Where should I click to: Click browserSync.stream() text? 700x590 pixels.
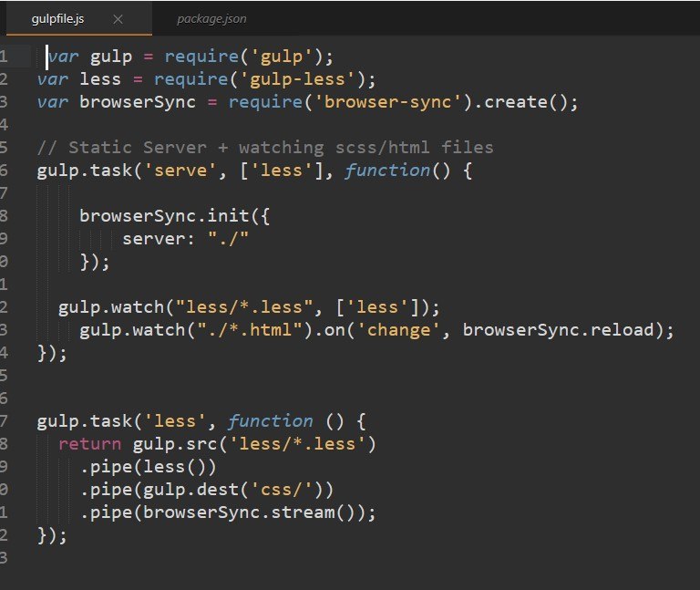[x=249, y=512]
